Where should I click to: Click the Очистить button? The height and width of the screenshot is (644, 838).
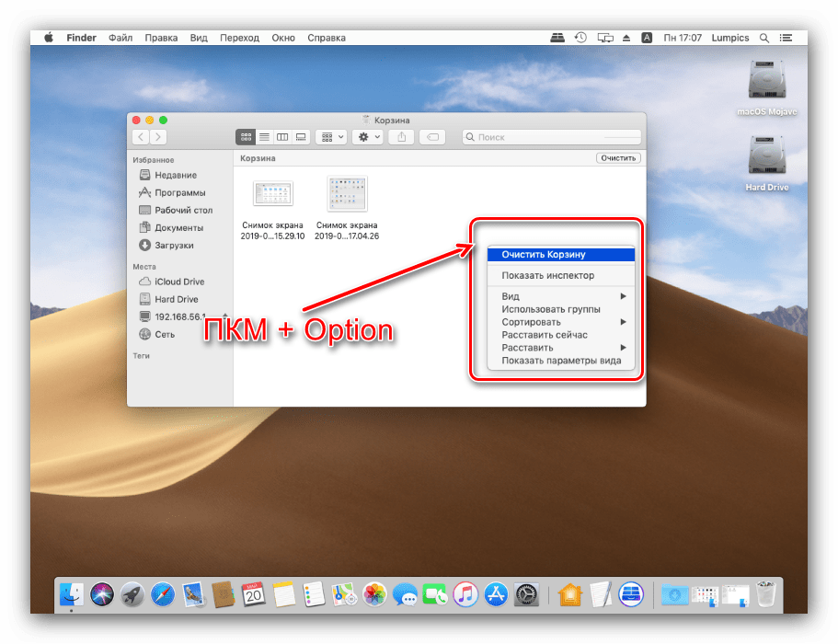click(x=618, y=158)
